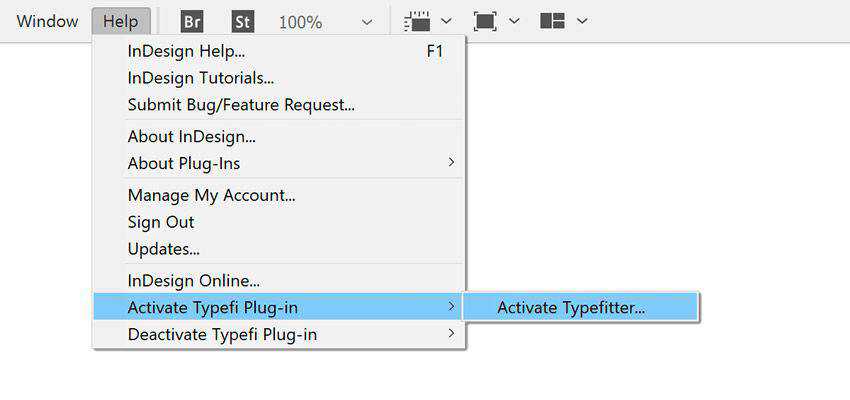Choose Submit Bug/Feature Request...
Image resolution: width=850 pixels, height=400 pixels.
click(241, 104)
